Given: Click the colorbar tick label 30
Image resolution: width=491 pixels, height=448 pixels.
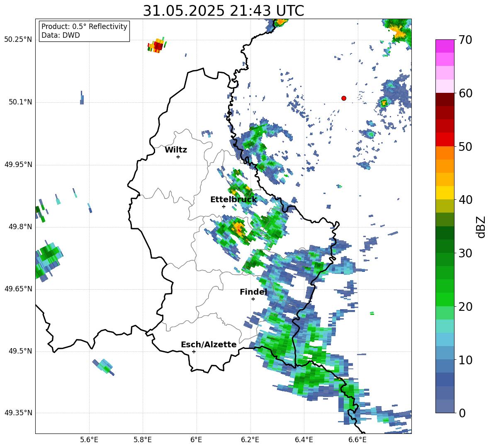Looking at the screenshot, I should (x=465, y=253).
